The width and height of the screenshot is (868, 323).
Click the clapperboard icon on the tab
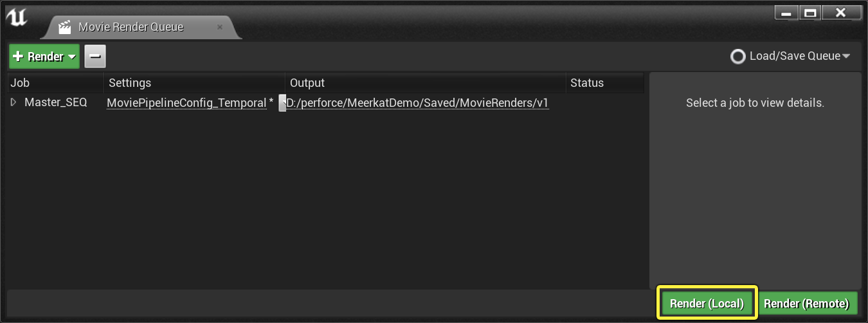(x=64, y=27)
